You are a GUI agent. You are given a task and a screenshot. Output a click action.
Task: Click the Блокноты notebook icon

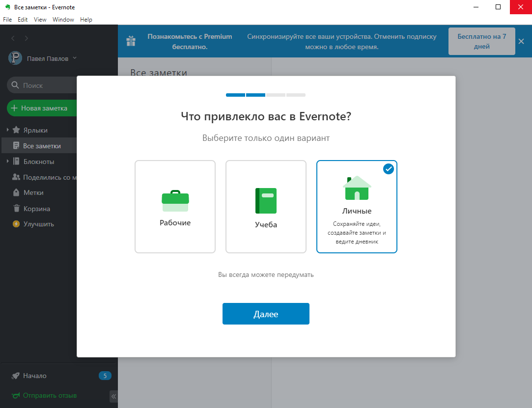pyautogui.click(x=16, y=161)
